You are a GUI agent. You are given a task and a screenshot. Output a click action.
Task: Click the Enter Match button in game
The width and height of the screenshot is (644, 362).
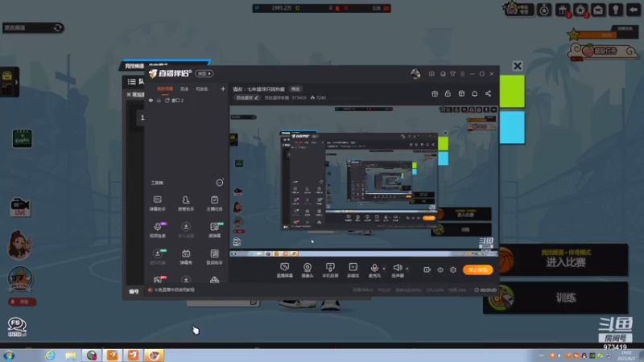[x=566, y=259]
